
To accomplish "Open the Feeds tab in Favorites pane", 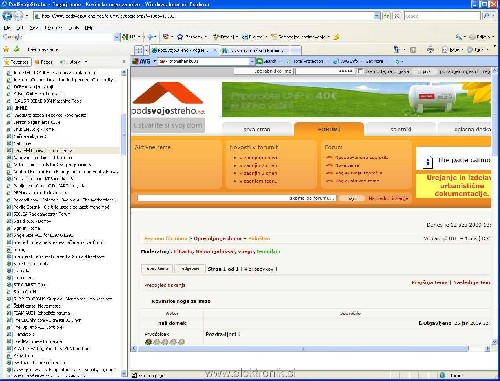I will pyautogui.click(x=44, y=62).
